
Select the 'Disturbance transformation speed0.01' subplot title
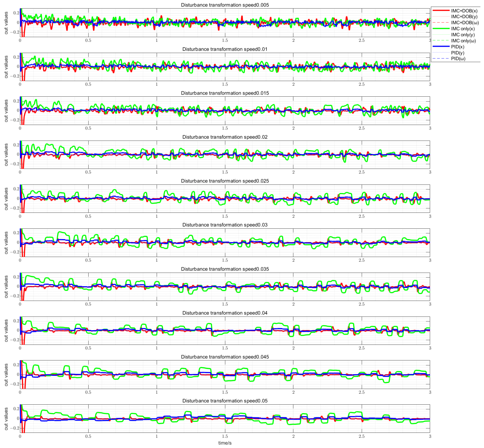(x=225, y=49)
